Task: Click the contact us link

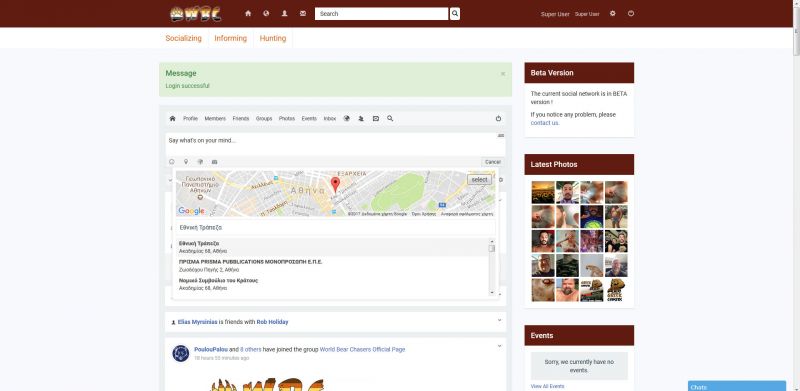Action: click(x=544, y=123)
